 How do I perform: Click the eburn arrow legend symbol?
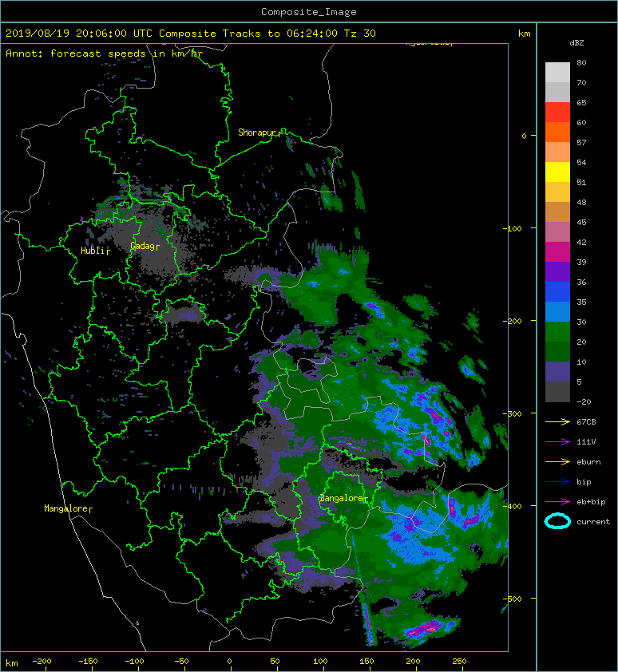click(557, 462)
